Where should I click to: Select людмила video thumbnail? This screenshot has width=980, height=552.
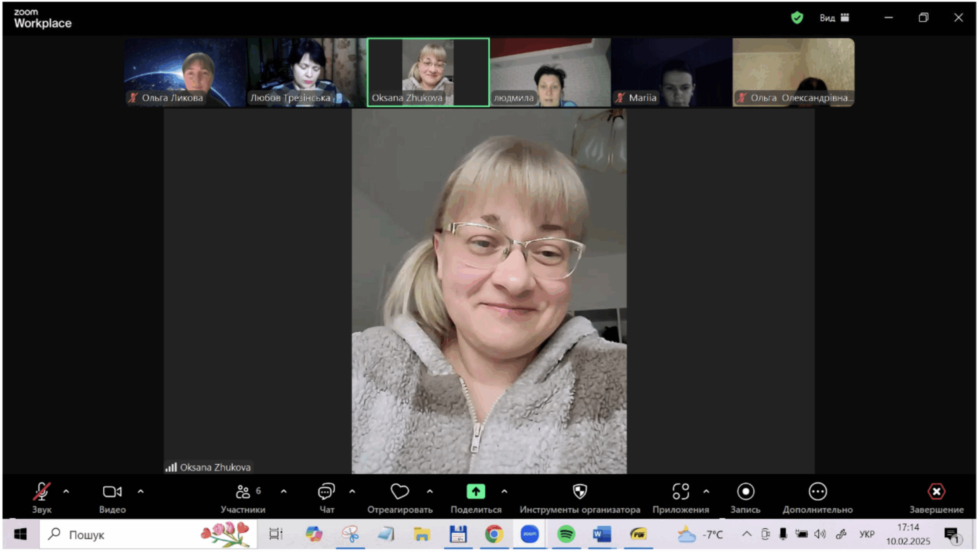tap(551, 72)
